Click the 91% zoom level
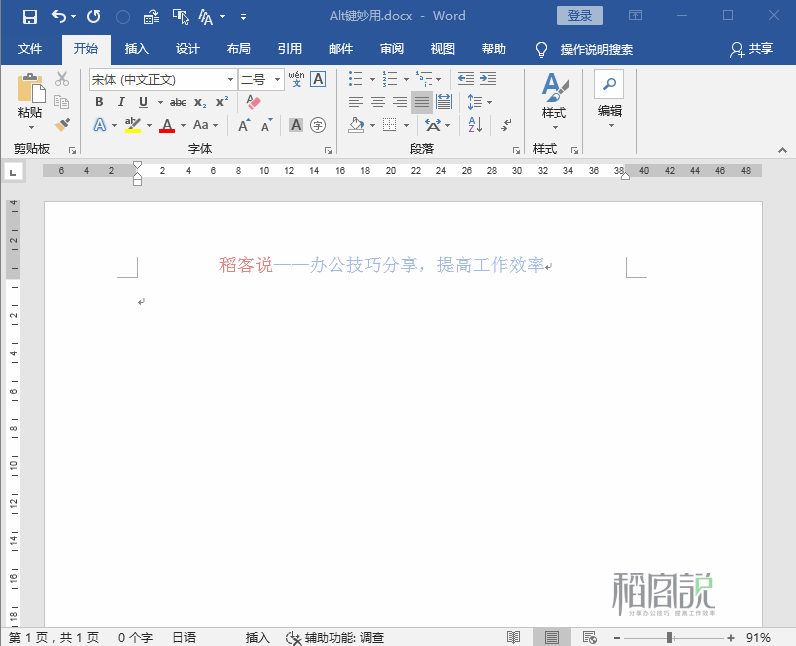Image resolution: width=796 pixels, height=646 pixels. (758, 637)
